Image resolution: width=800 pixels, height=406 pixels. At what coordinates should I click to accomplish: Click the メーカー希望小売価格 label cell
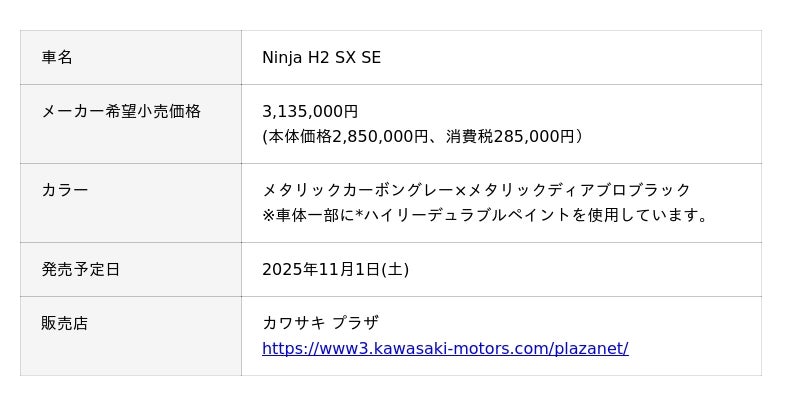click(121, 112)
